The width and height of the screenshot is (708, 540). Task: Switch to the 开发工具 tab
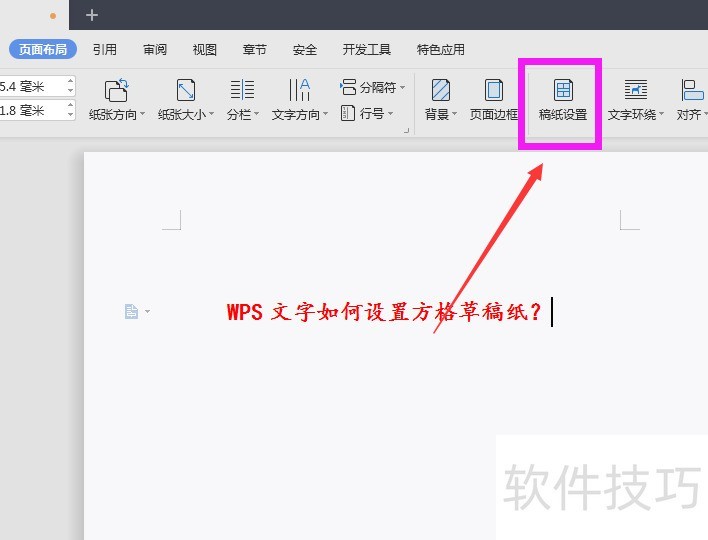point(367,49)
